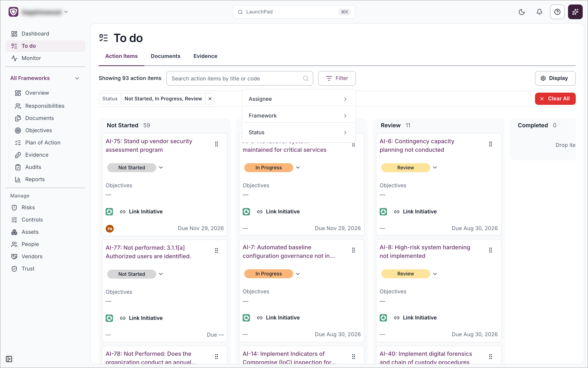
Task: Remove the Status filter chip with X
Action: (210, 99)
